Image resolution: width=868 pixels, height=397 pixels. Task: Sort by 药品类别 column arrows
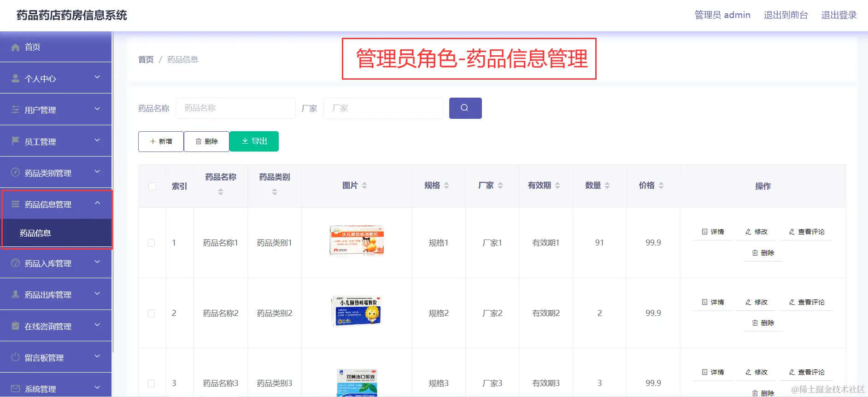(x=275, y=192)
